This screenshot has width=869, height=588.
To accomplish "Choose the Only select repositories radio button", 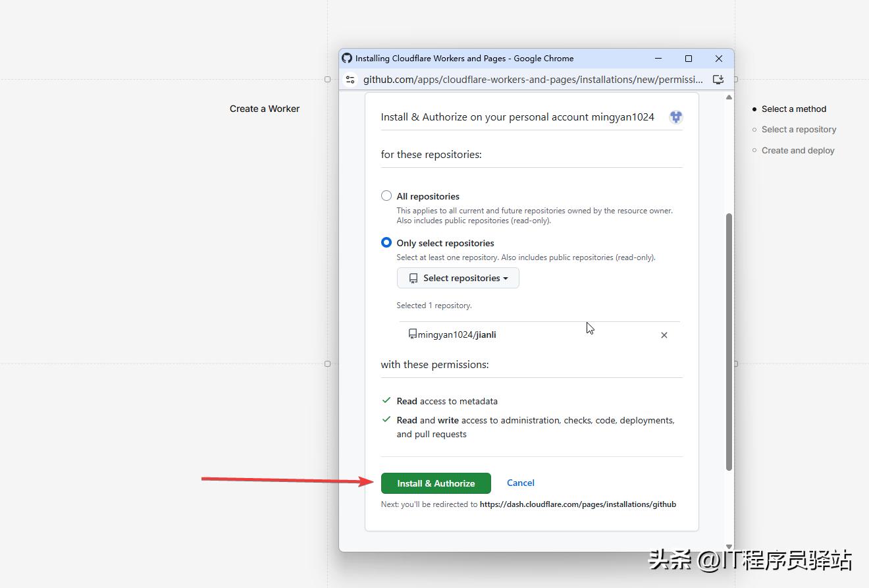I will [x=386, y=242].
